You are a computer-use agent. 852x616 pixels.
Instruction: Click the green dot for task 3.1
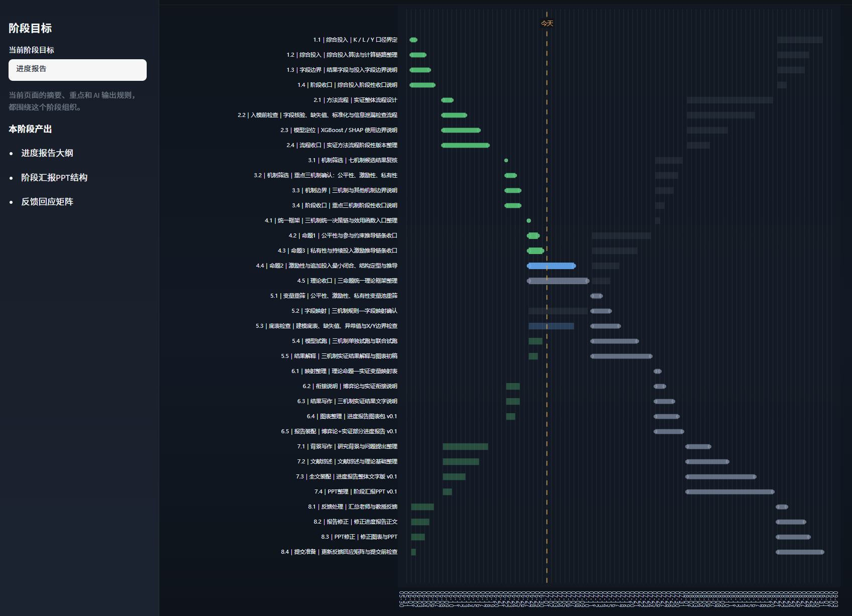[x=506, y=160]
